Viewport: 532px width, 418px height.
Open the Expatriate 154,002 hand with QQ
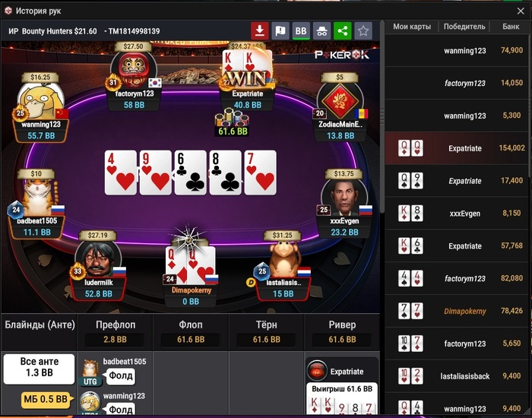(457, 148)
